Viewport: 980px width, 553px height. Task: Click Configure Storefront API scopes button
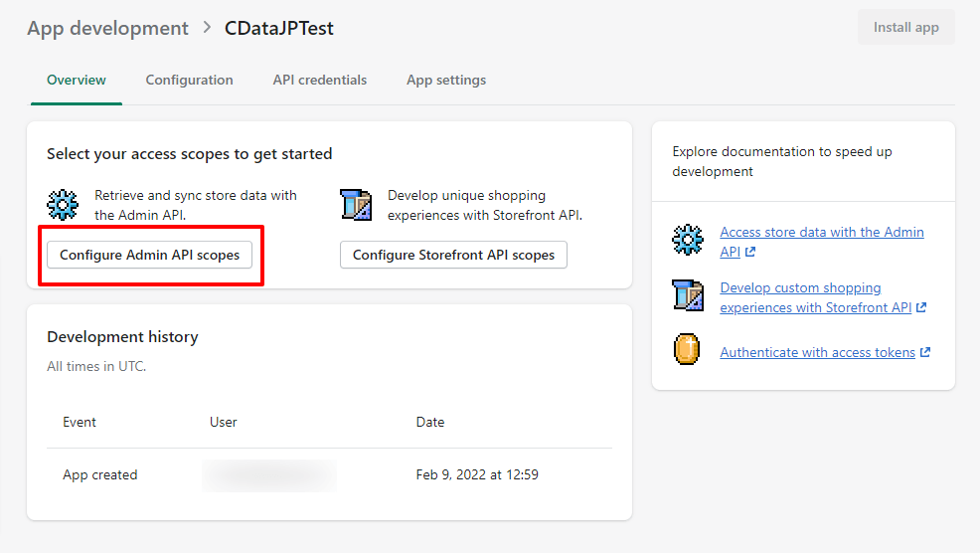click(453, 255)
